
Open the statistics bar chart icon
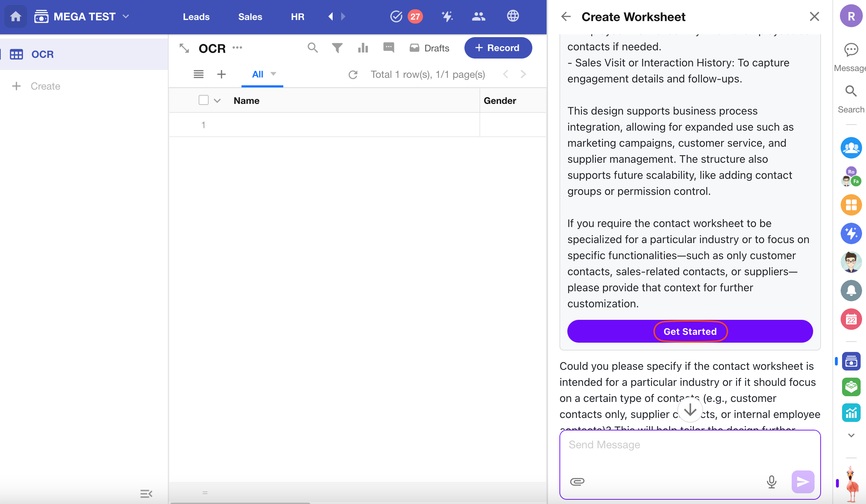pyautogui.click(x=363, y=48)
